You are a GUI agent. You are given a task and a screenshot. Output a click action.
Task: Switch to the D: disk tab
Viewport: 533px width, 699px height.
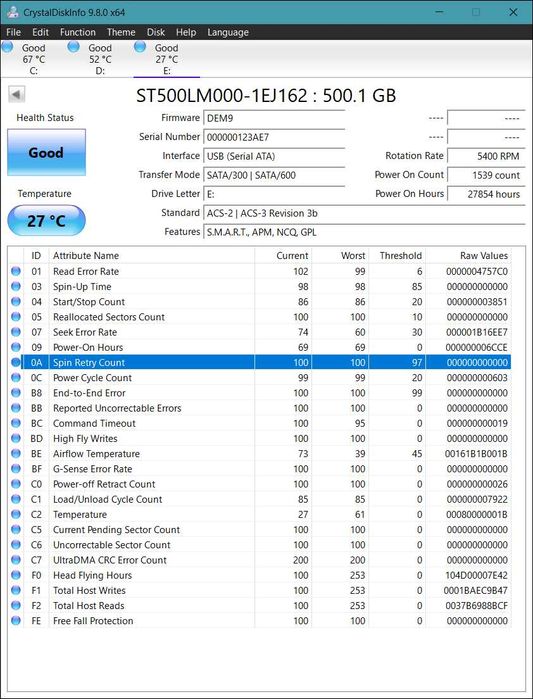(x=100, y=59)
